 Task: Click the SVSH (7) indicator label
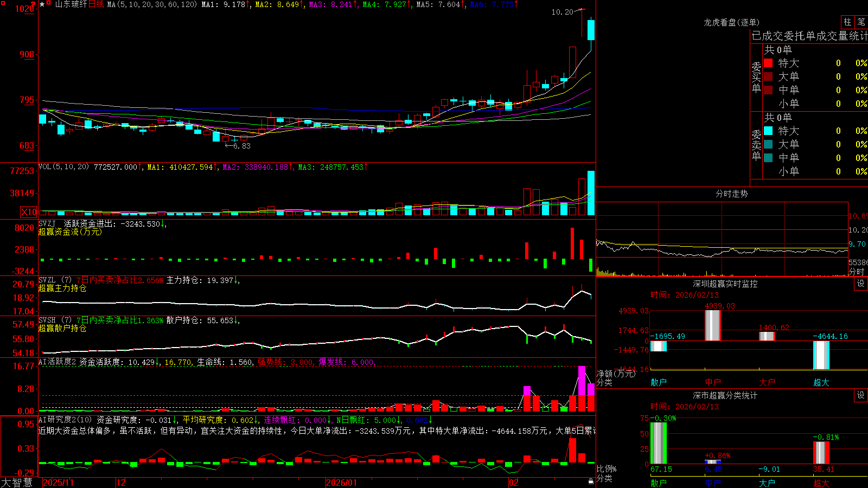[x=55, y=320]
